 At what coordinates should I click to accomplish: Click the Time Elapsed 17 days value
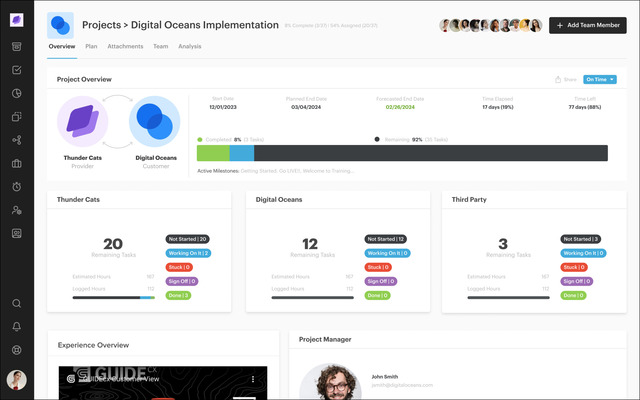point(498,107)
